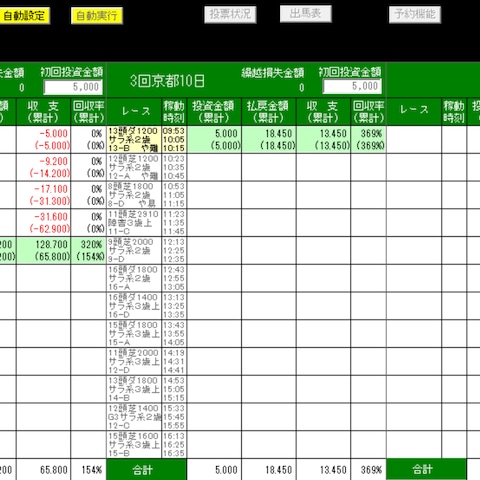Viewport: 480px width, 480px height.
Task: Select time cell starting 10:23
Action: 174,167
